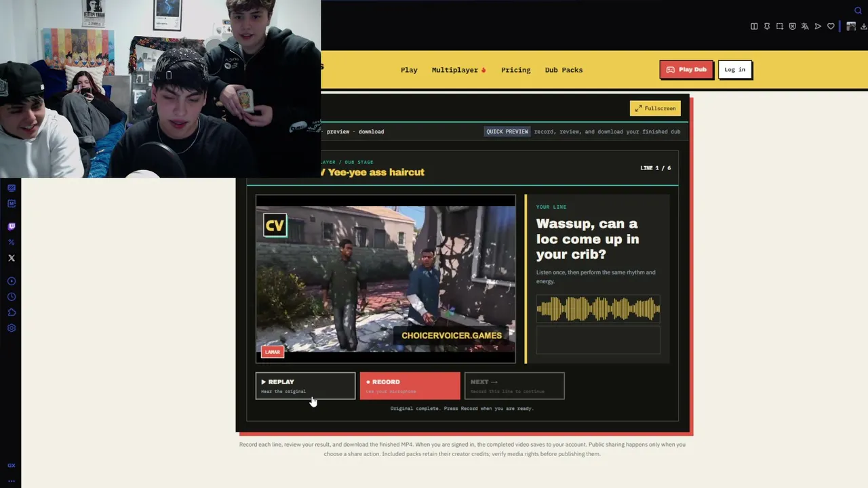The width and height of the screenshot is (868, 488).
Task: Open X (Twitter) in the sidebar
Action: [x=12, y=258]
